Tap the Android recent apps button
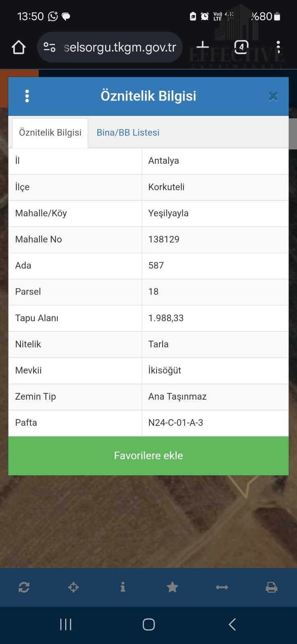Screen dimensions: 297x644 click(66, 624)
